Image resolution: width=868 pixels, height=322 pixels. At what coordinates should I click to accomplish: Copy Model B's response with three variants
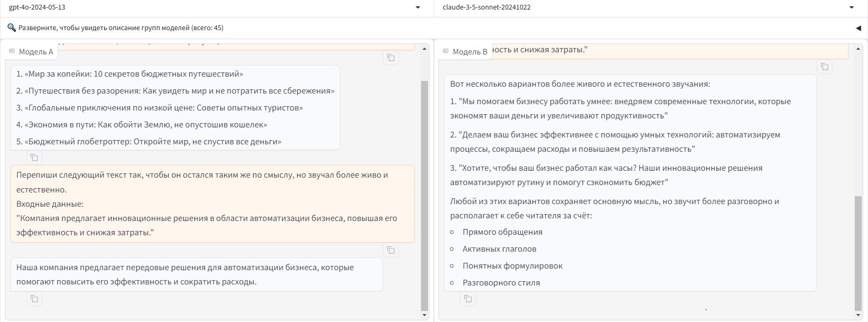click(468, 299)
